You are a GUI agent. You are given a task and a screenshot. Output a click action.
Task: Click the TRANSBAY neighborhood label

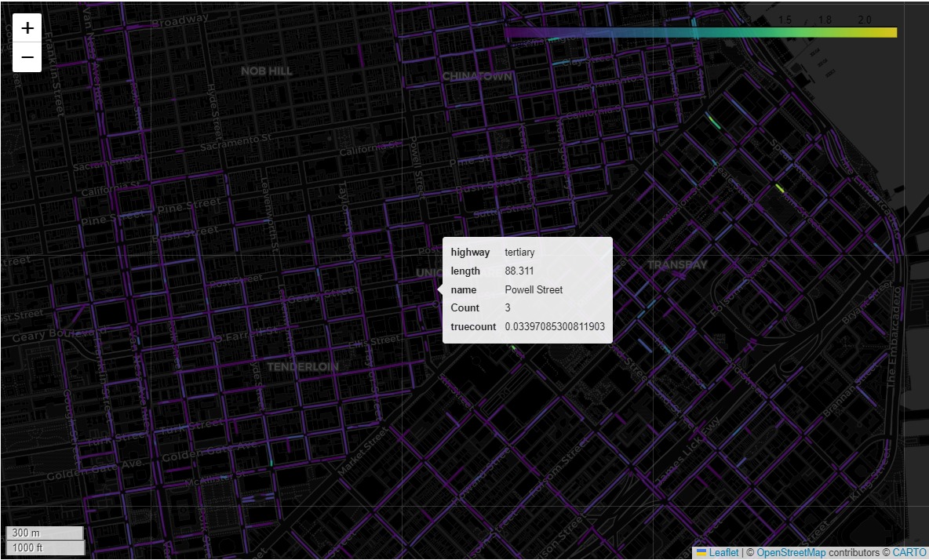click(677, 265)
